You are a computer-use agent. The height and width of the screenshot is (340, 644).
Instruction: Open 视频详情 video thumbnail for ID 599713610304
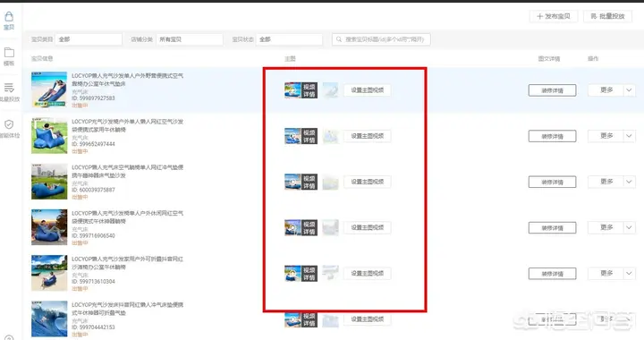click(x=301, y=274)
